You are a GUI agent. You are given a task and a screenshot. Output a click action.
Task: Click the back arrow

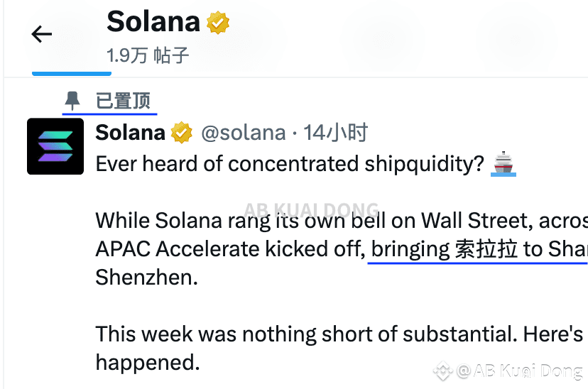42,34
